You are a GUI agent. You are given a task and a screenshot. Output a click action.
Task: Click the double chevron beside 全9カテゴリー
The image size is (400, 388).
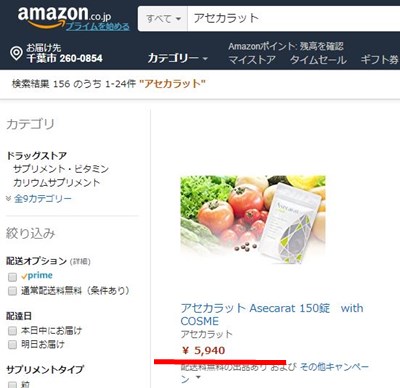click(x=9, y=199)
